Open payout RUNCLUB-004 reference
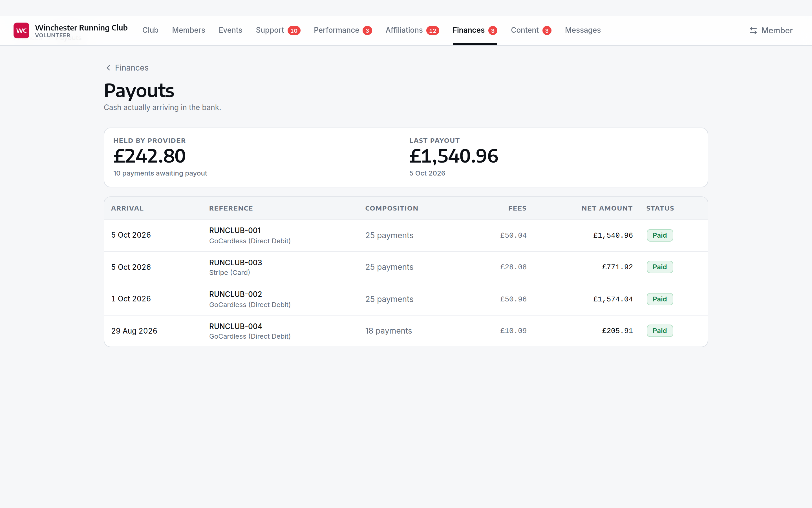 point(235,326)
